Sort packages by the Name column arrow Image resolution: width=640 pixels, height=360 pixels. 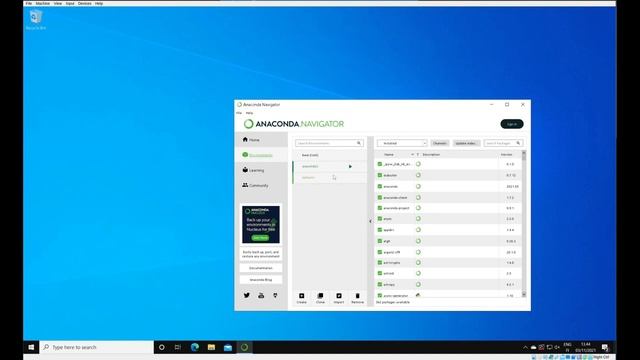click(x=412, y=155)
